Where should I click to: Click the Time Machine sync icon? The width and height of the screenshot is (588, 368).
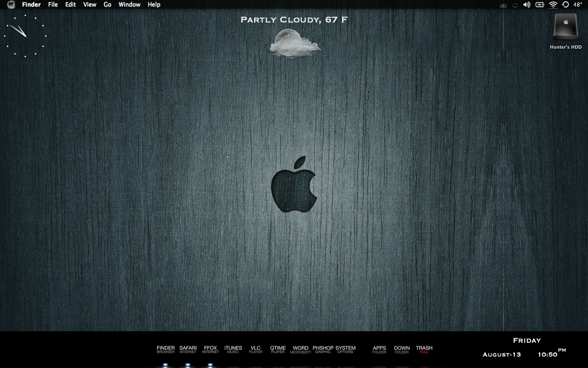point(566,4)
